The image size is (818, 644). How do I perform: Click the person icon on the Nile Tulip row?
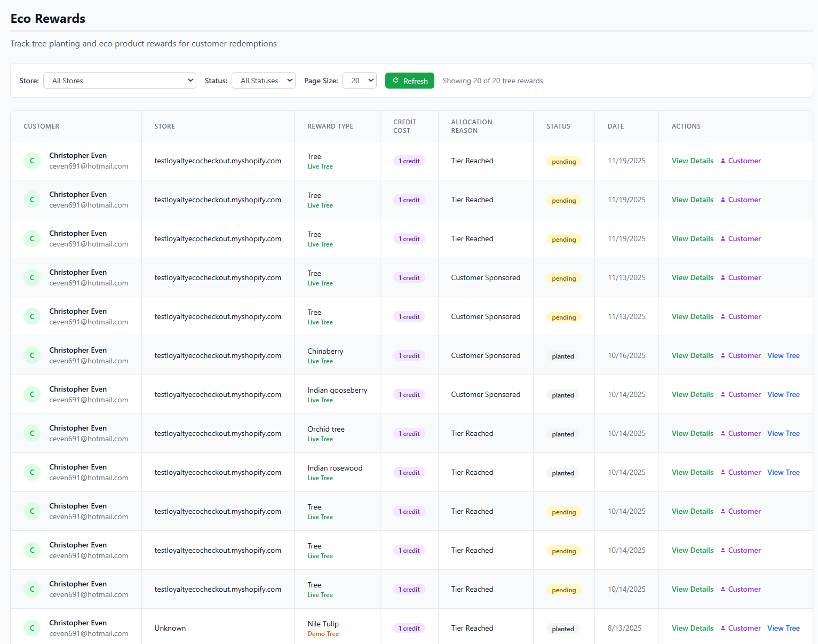point(723,628)
